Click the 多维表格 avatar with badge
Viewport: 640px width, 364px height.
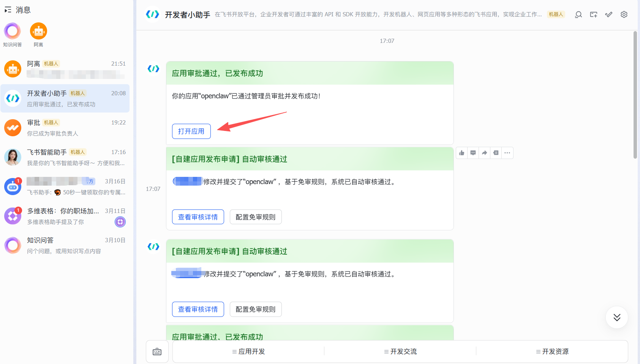click(13, 216)
